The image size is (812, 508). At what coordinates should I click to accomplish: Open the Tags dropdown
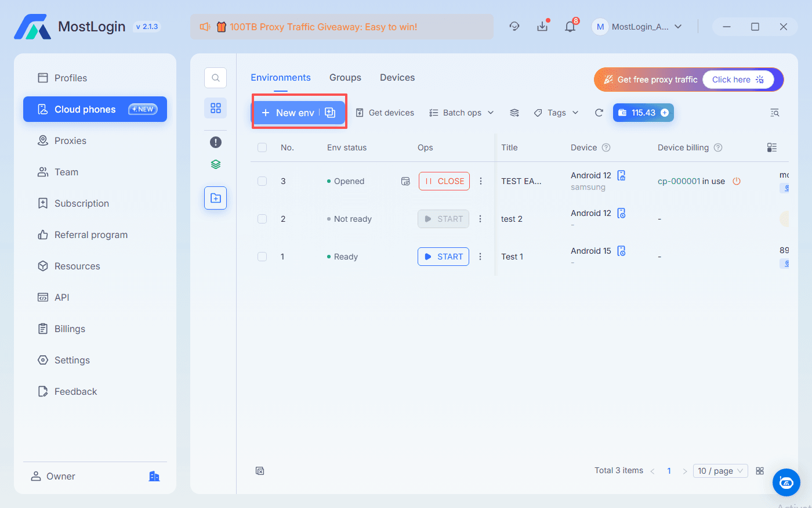556,113
